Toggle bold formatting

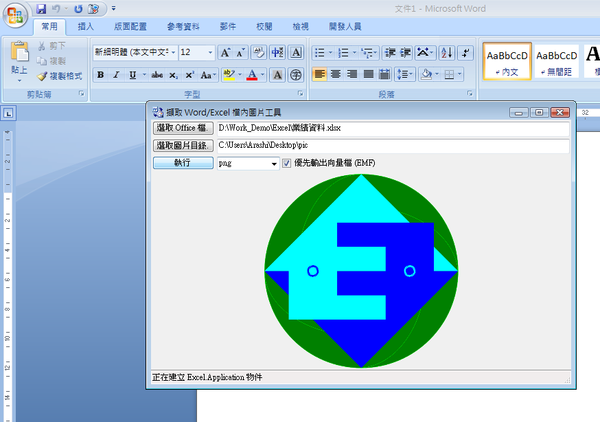[x=101, y=75]
